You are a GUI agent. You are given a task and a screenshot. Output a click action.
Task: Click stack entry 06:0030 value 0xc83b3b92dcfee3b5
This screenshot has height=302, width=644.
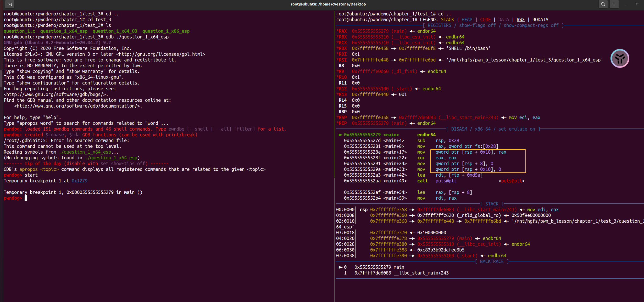(x=441, y=250)
